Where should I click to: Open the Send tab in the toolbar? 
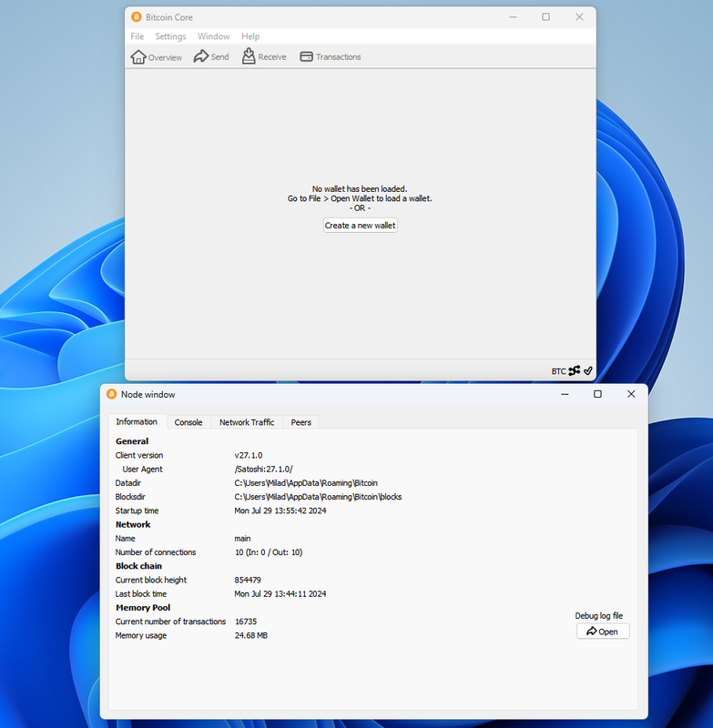pos(211,56)
